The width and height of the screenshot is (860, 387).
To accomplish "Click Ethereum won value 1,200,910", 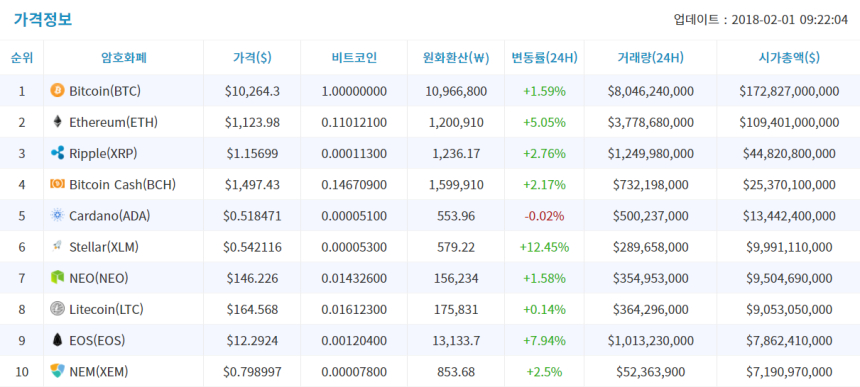I will point(456,122).
